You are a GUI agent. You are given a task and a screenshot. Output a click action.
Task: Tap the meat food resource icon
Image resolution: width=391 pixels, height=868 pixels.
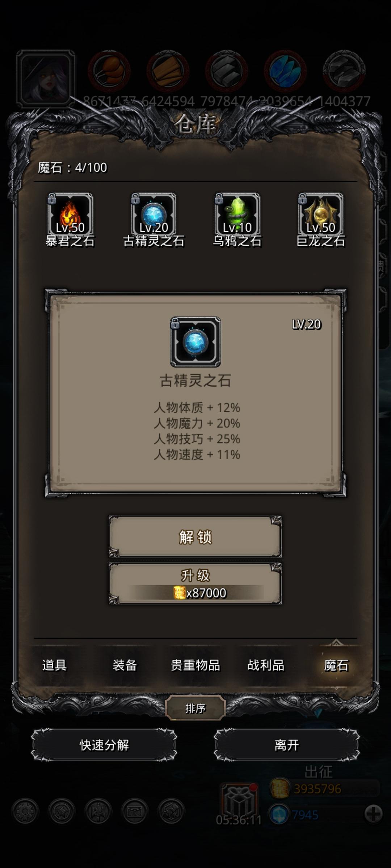pyautogui.click(x=109, y=72)
